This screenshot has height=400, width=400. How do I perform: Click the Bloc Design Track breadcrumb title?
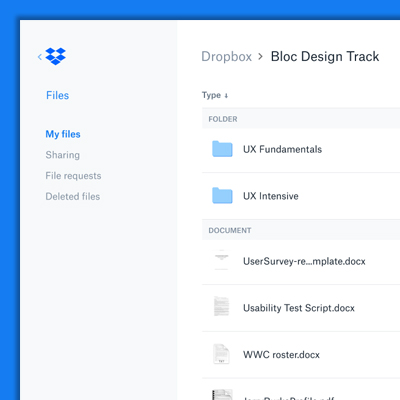325,57
